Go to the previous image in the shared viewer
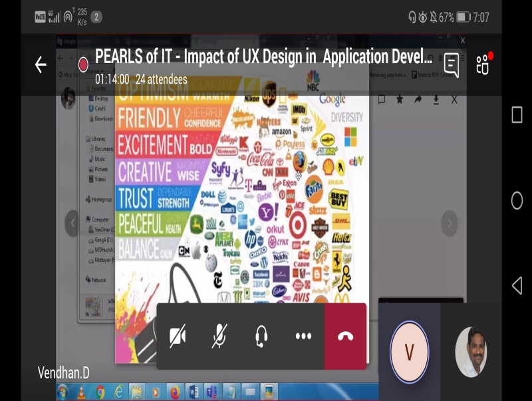The width and height of the screenshot is (532, 401). coord(72,223)
